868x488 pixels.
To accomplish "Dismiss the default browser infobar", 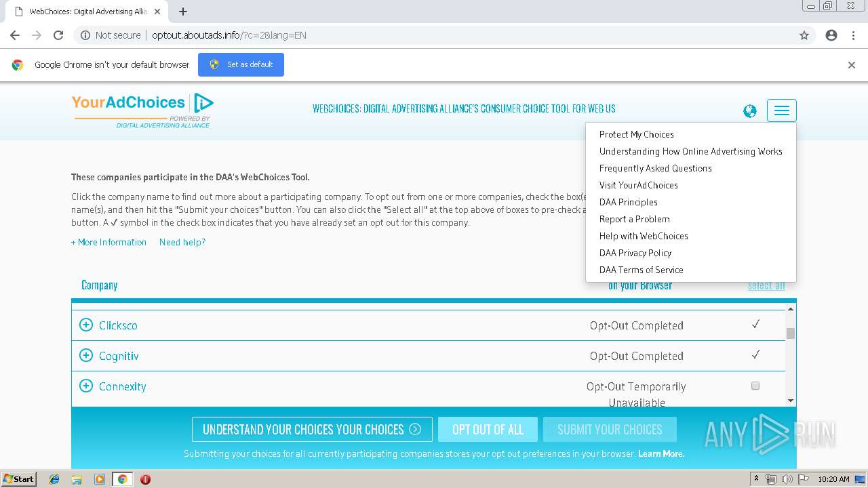I will [852, 65].
